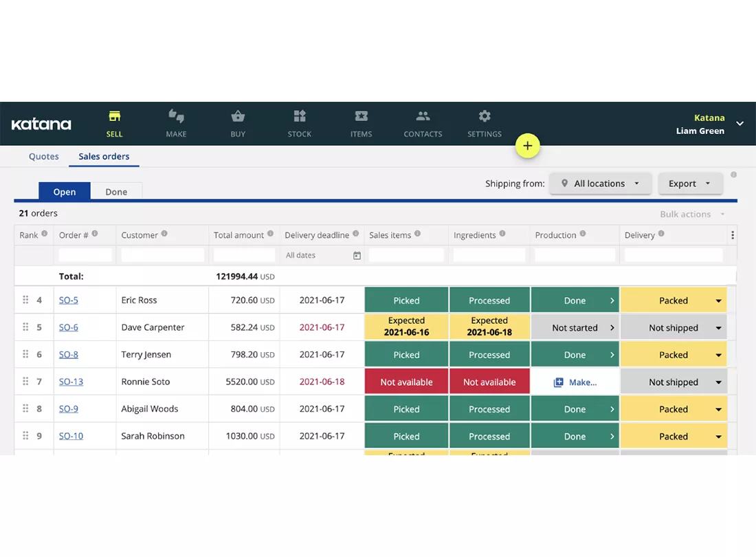756x557 pixels.
Task: Open the MAKE module icon
Action: pyautogui.click(x=176, y=116)
